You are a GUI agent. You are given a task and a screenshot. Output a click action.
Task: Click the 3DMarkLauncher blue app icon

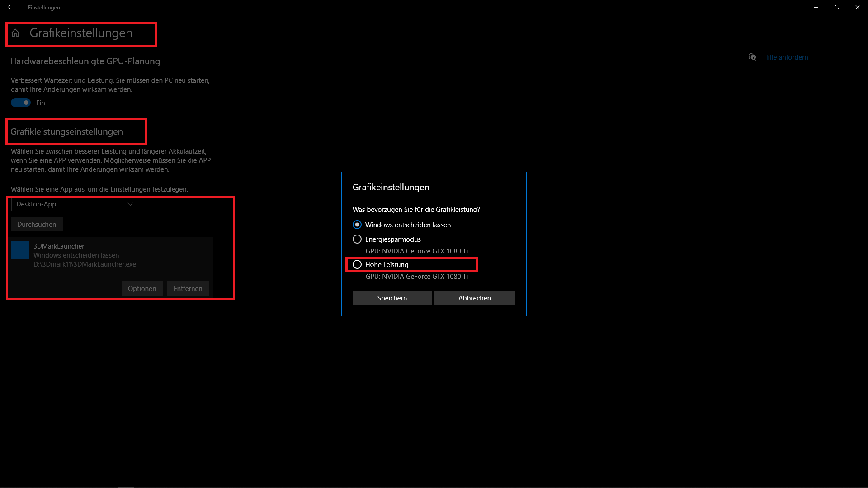pos(20,250)
